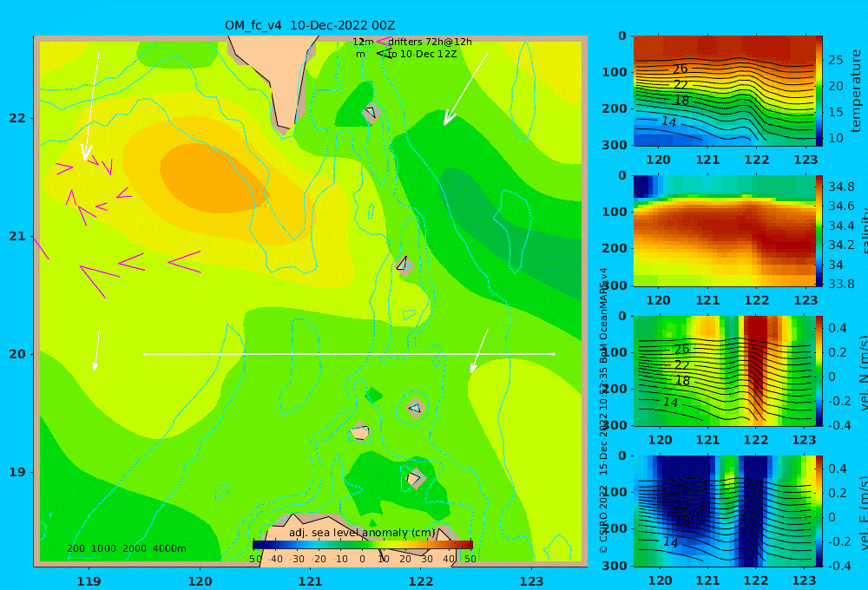Click the 'vel. N (m/s)' colorbar label
This screenshot has width=868, height=590.
tap(863, 373)
